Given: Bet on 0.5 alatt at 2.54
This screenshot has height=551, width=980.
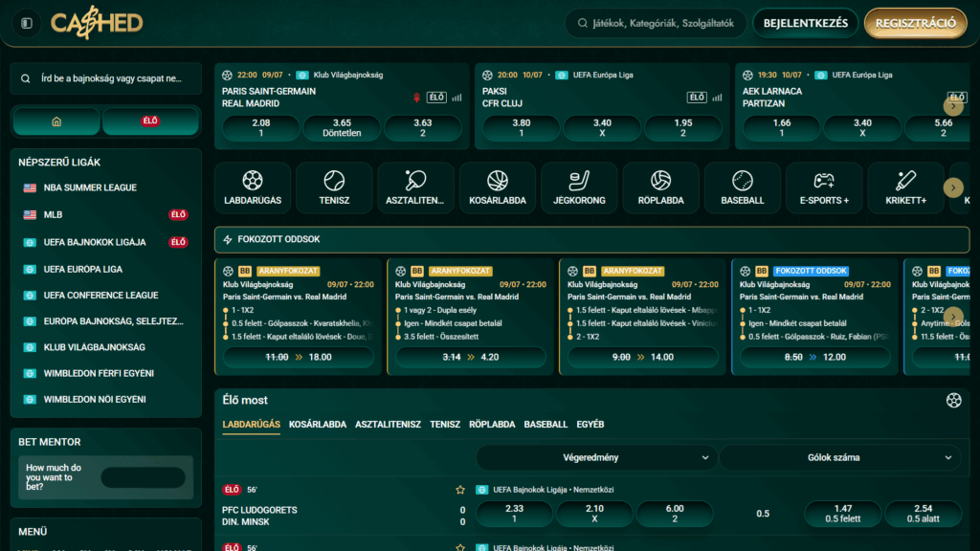Looking at the screenshot, I should pyautogui.click(x=924, y=514).
